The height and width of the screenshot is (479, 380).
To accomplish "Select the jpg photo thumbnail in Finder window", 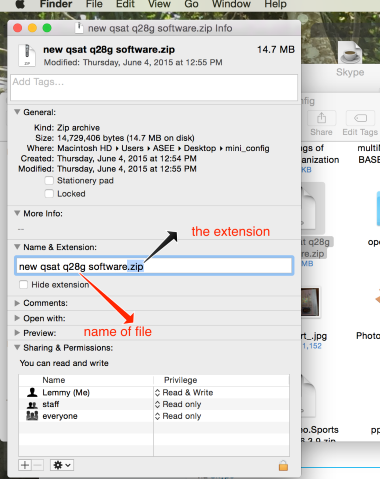I will [x=311, y=302].
